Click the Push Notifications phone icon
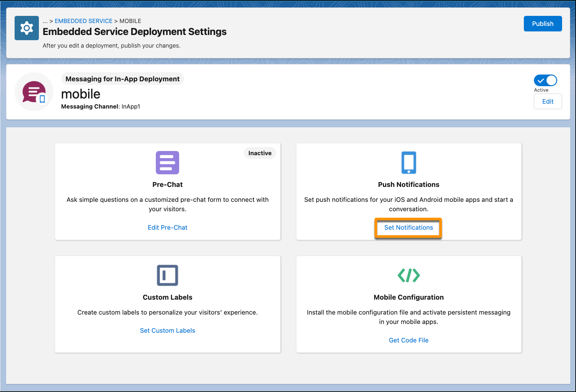Screen dimensions: 576x392 click(x=409, y=163)
